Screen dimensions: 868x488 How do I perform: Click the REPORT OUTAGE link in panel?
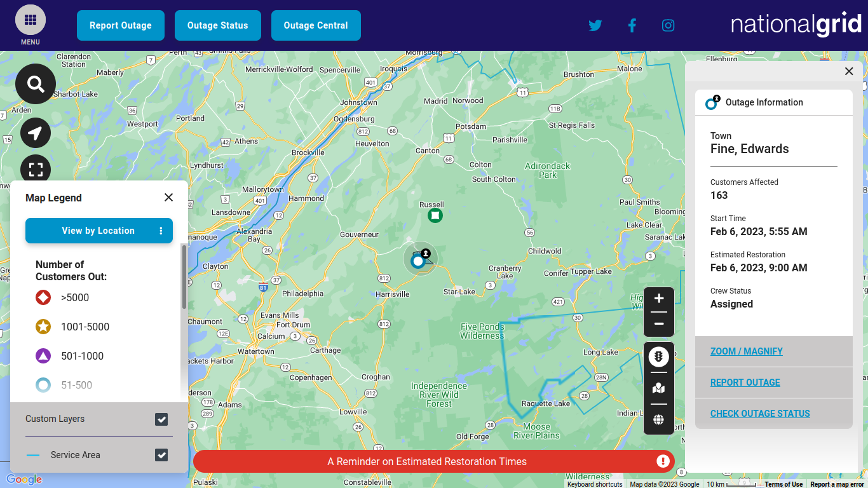click(x=745, y=383)
